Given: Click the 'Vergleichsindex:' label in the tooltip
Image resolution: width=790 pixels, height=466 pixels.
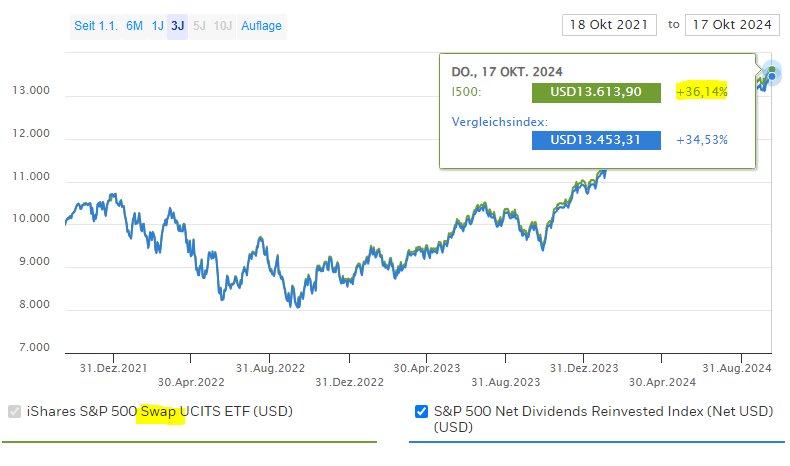Looking at the screenshot, I should pyautogui.click(x=499, y=121).
